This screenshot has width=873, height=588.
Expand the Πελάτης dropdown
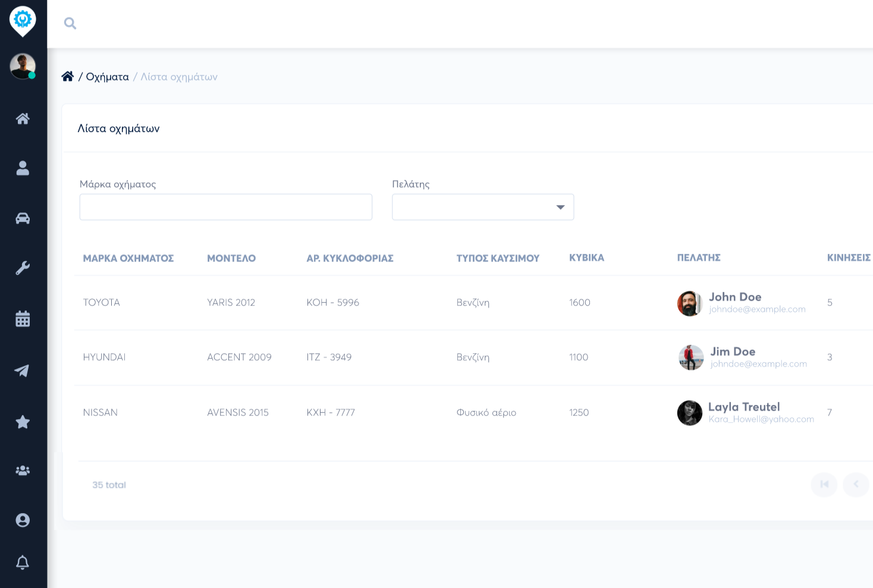click(482, 207)
